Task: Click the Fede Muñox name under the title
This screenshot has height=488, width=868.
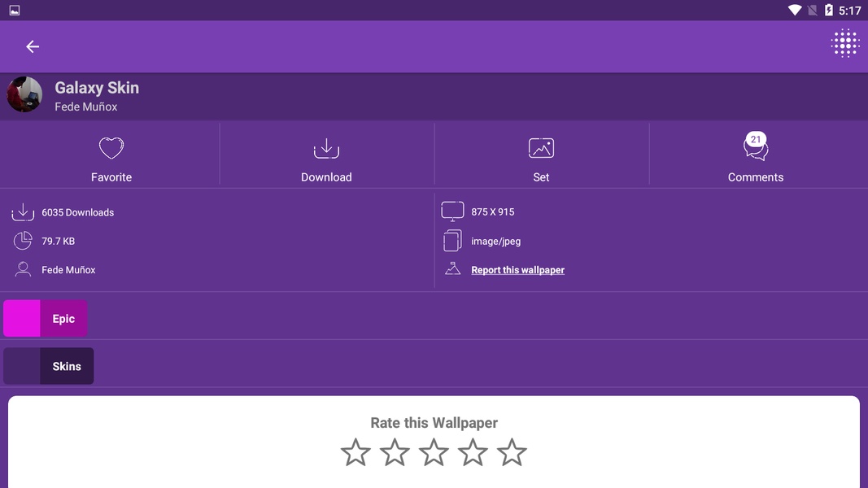Action: [x=85, y=107]
